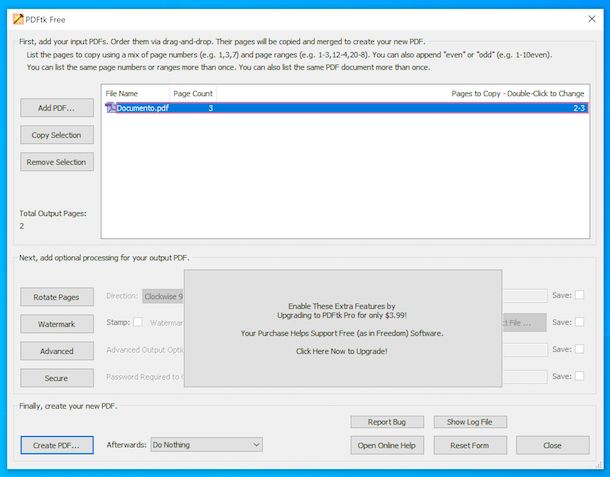Image resolution: width=610 pixels, height=477 pixels.
Task: Toggle the Save checkbox in Rotate Pages row
Action: pyautogui.click(x=579, y=295)
